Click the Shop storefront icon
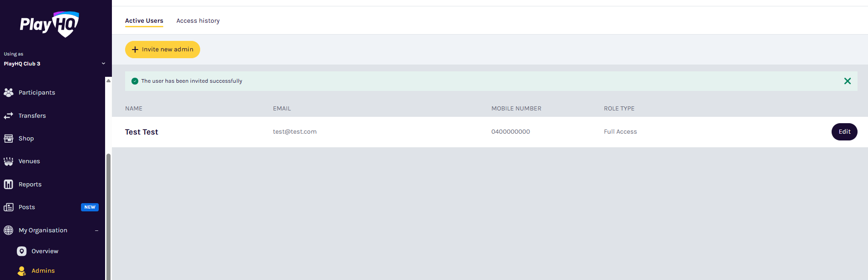The height and width of the screenshot is (280, 868). pos(8,139)
